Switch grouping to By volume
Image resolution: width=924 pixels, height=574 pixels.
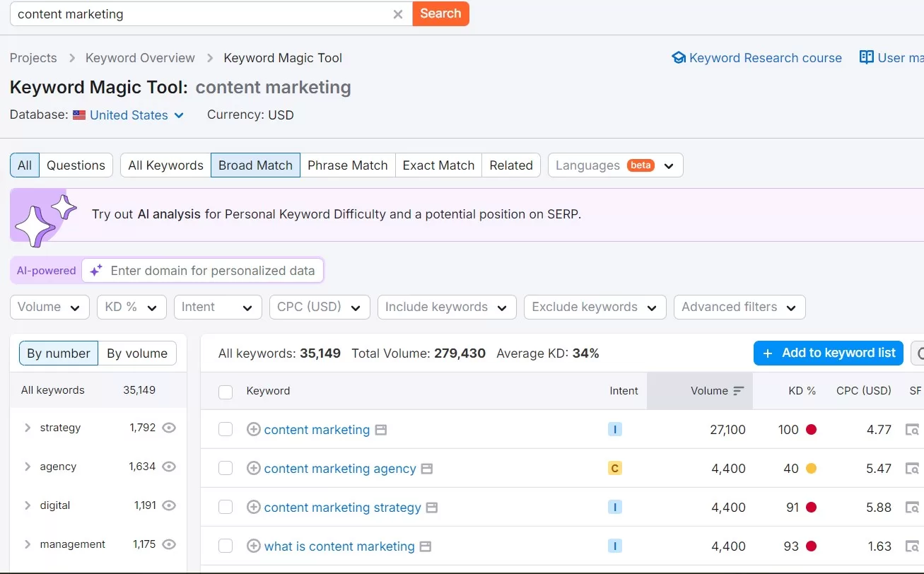(x=137, y=353)
